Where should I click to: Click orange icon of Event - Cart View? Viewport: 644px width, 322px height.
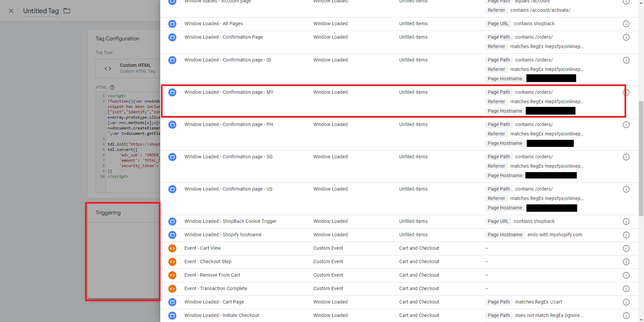[172, 248]
